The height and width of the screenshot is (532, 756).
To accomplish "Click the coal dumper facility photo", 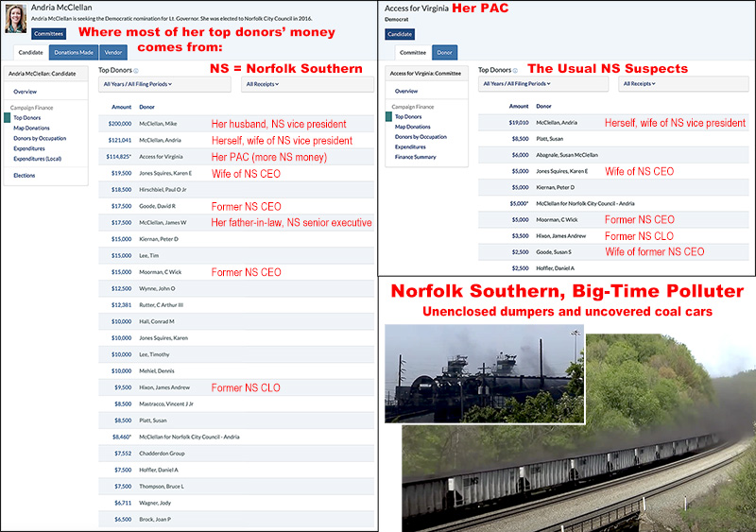I will [485, 374].
